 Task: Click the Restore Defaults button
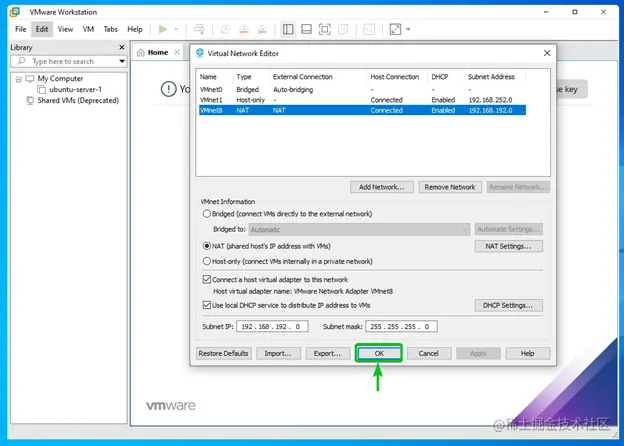[x=223, y=353]
